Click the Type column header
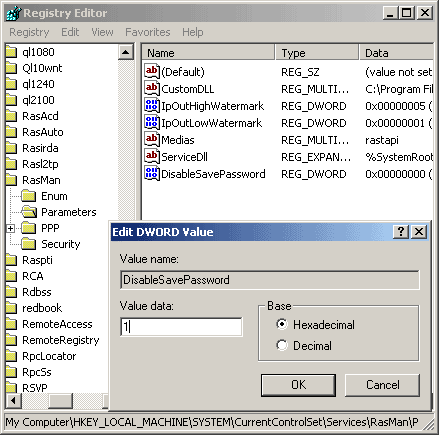Viewport: 439px width, 435px height. point(317,53)
